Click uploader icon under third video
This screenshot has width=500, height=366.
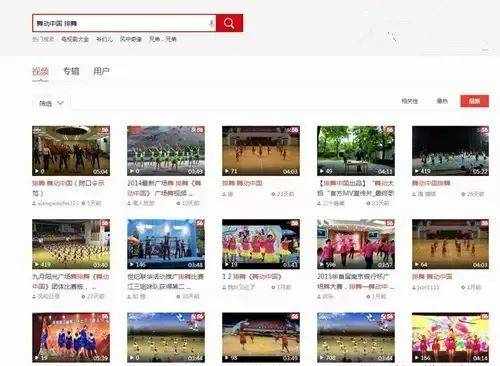(x=225, y=194)
